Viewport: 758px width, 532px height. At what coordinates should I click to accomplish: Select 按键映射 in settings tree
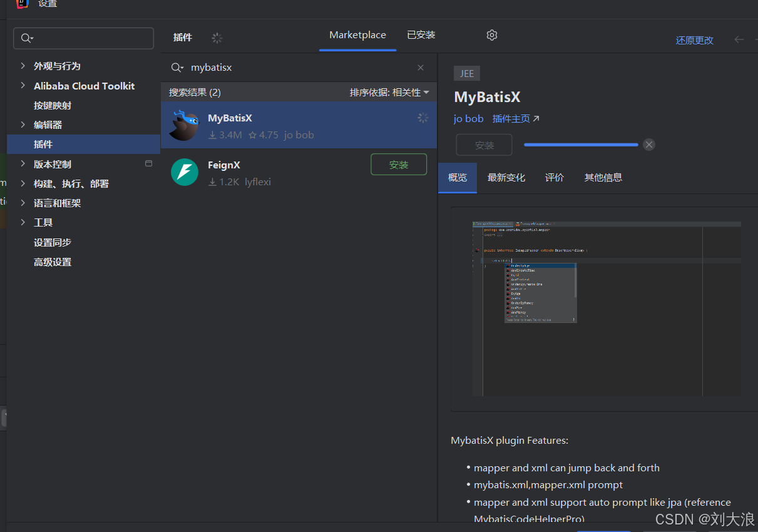53,105
